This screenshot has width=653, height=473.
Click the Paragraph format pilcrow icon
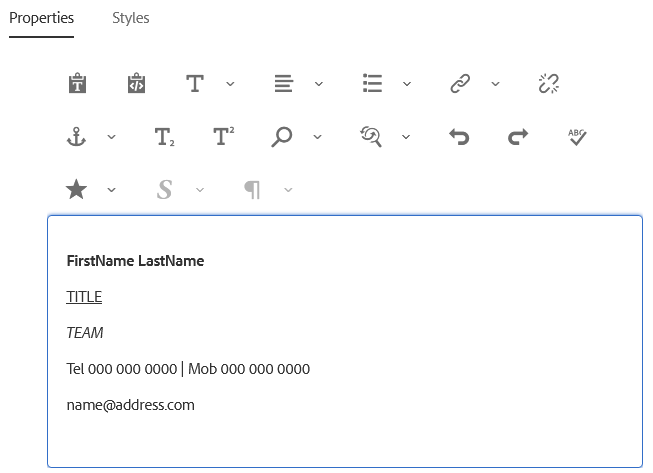click(x=252, y=190)
